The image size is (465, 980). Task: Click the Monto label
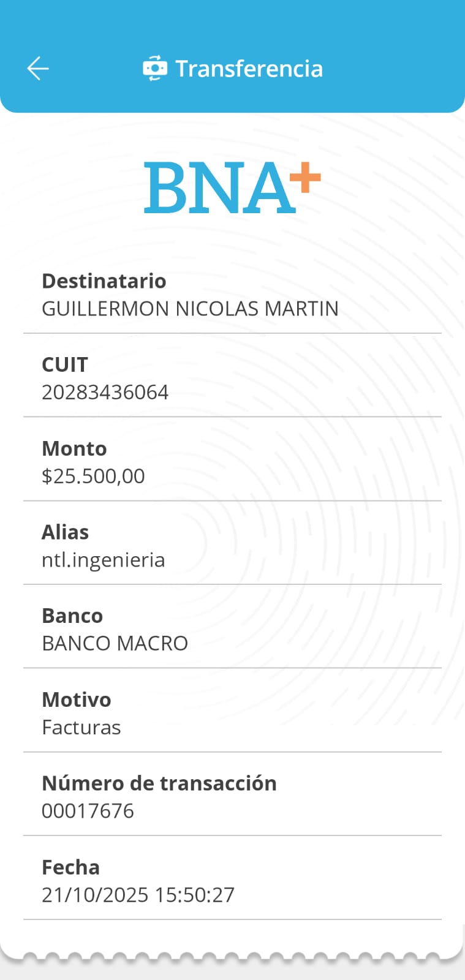74,449
